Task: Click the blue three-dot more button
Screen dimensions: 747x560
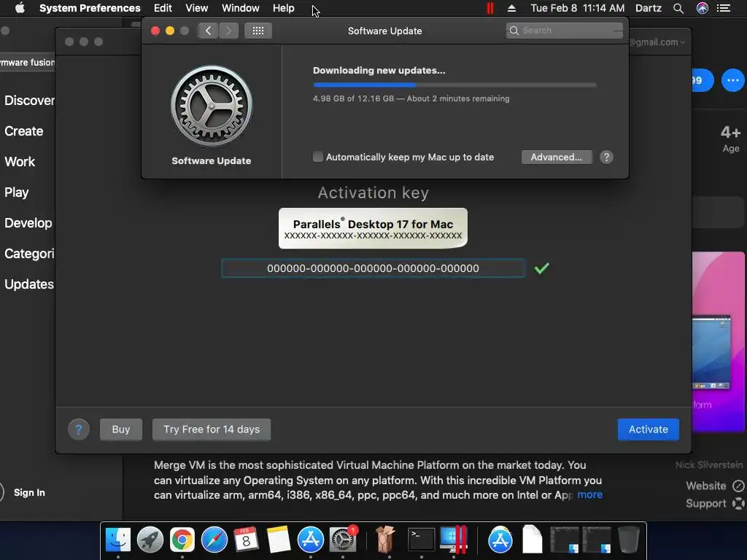Action: [x=732, y=80]
